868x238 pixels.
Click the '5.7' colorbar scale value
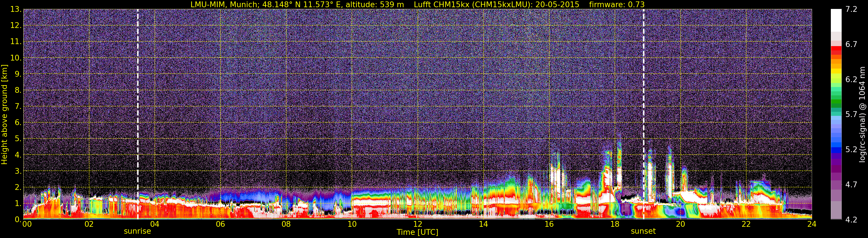click(x=851, y=114)
